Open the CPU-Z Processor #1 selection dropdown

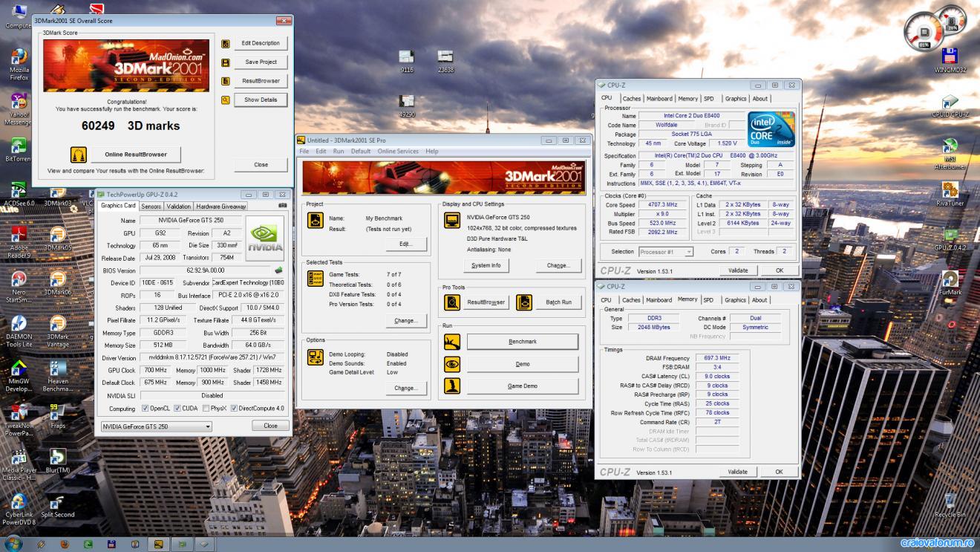click(x=665, y=252)
